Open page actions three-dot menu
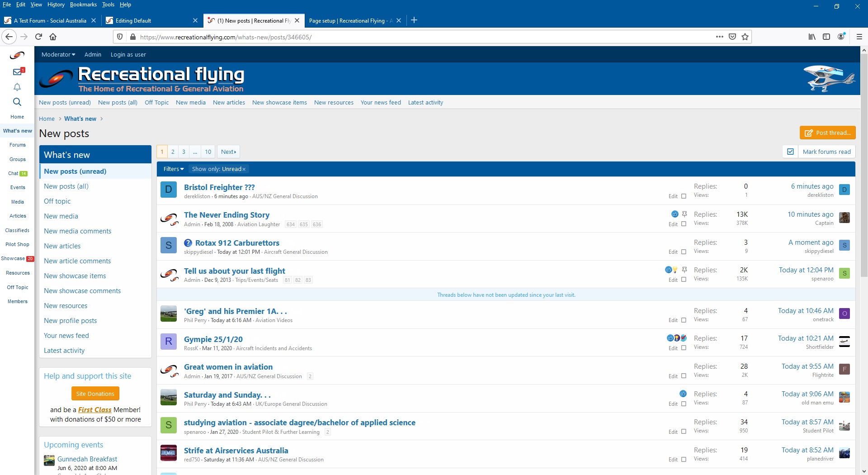Image resolution: width=868 pixels, height=475 pixels. [720, 37]
